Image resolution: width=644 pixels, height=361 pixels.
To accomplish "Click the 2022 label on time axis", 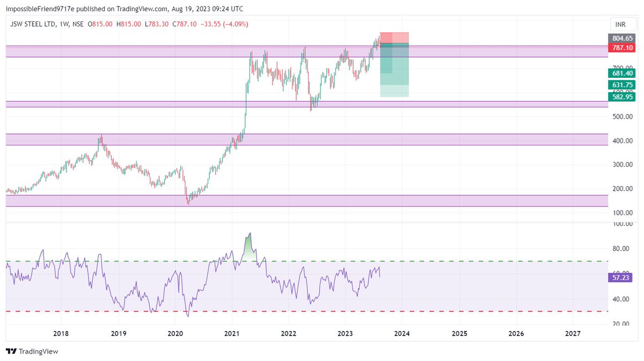I will (x=289, y=334).
